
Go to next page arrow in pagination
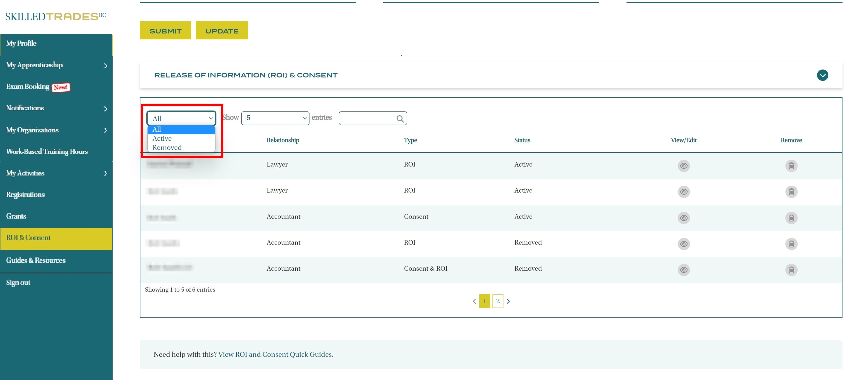(x=508, y=301)
